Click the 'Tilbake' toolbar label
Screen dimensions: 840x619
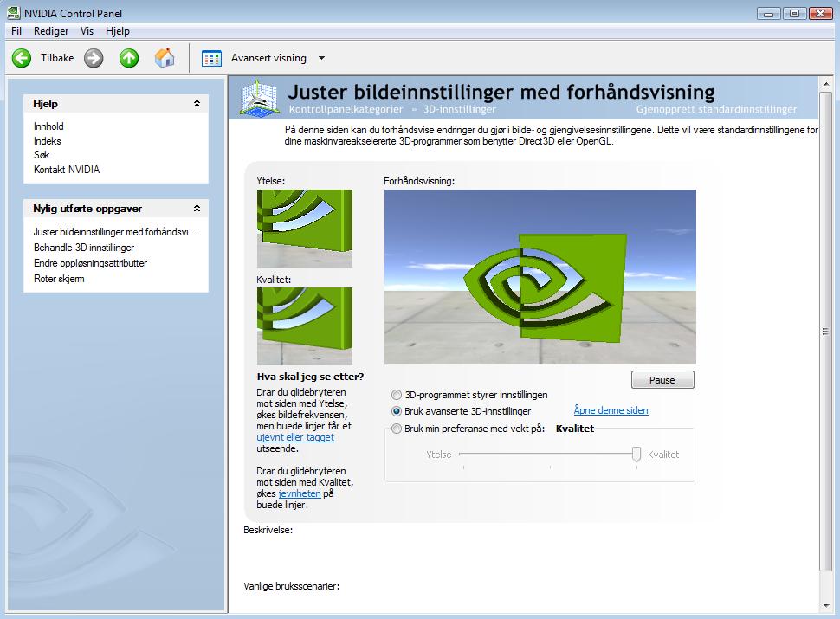point(57,58)
